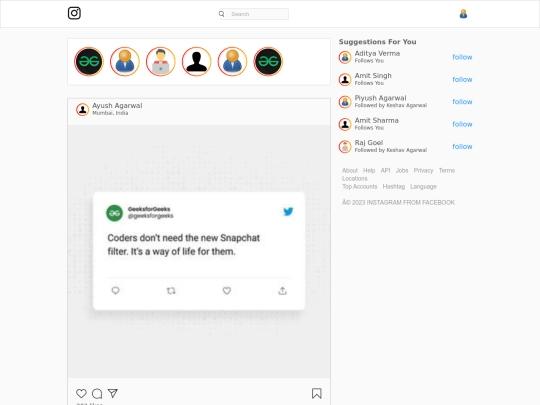Open the Language footer link
The width and height of the screenshot is (540, 405).
[x=423, y=187]
